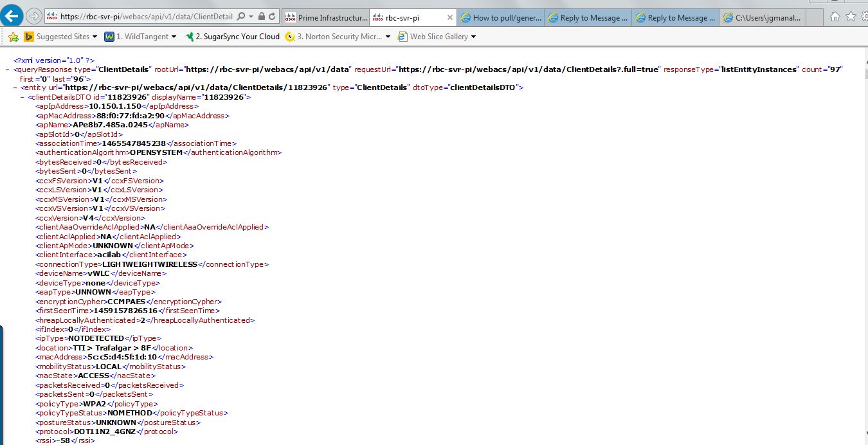Switch to the How to pull/gener... tab
This screenshot has width=868, height=445.
point(501,17)
